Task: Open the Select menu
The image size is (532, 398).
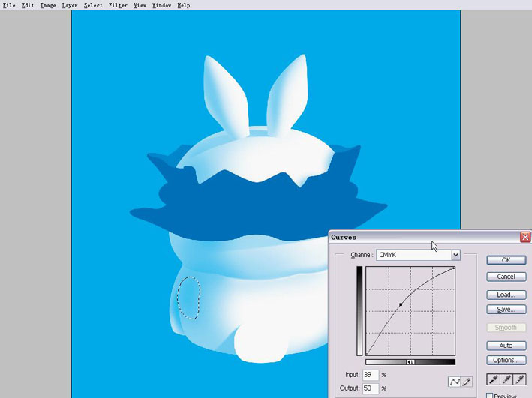Action: pyautogui.click(x=93, y=5)
